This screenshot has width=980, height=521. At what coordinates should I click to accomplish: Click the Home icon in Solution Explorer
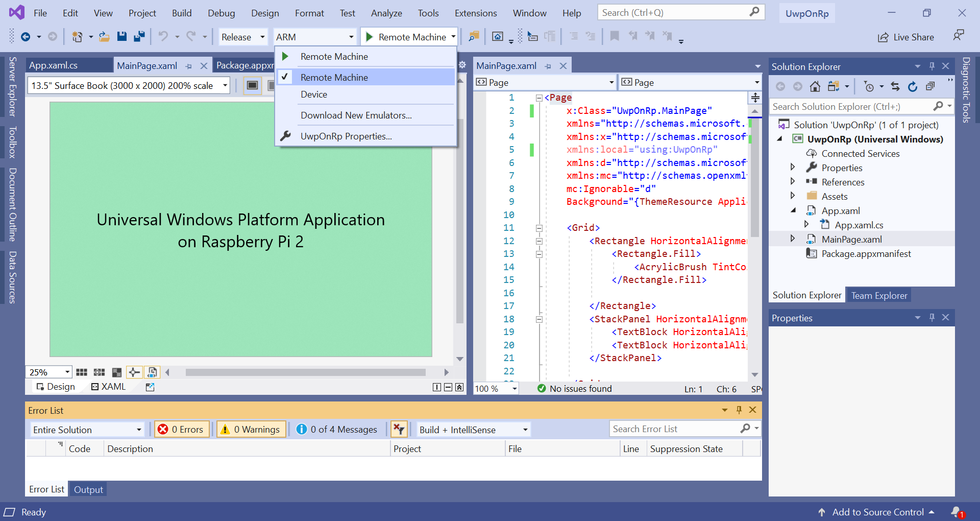[815, 87]
